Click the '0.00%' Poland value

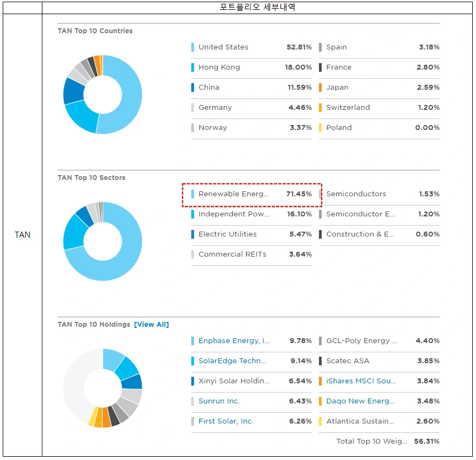pyautogui.click(x=427, y=128)
